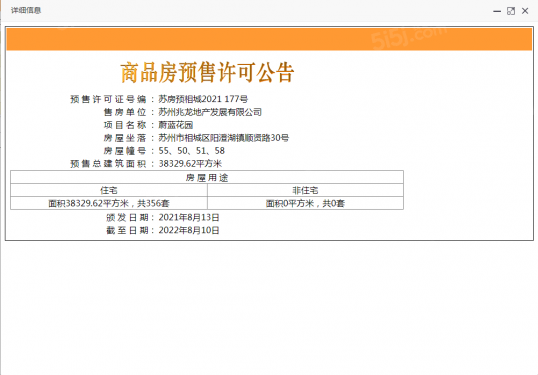Select the cell 面积38329.62平方米，共356套

point(109,203)
